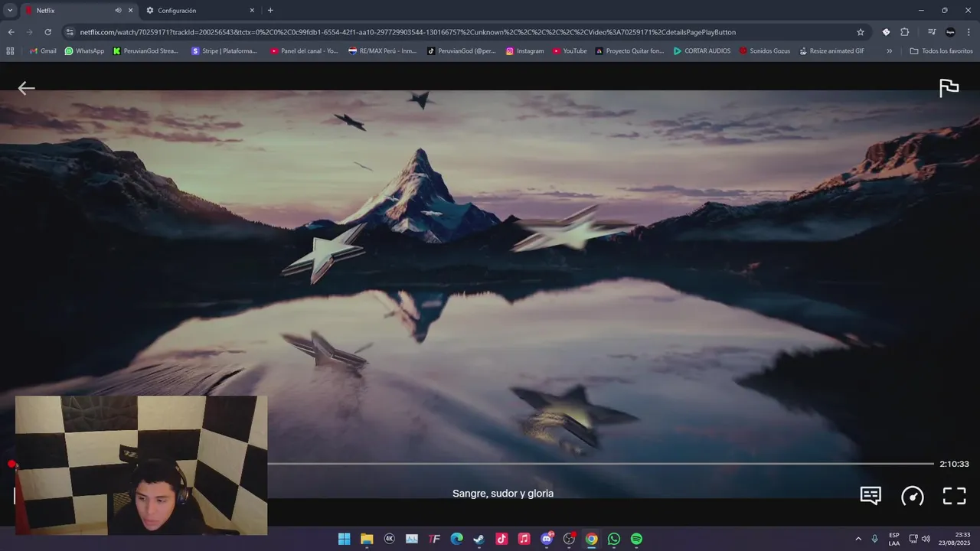
Task: Open Panel del canal YouTube bookmark
Action: click(304, 51)
